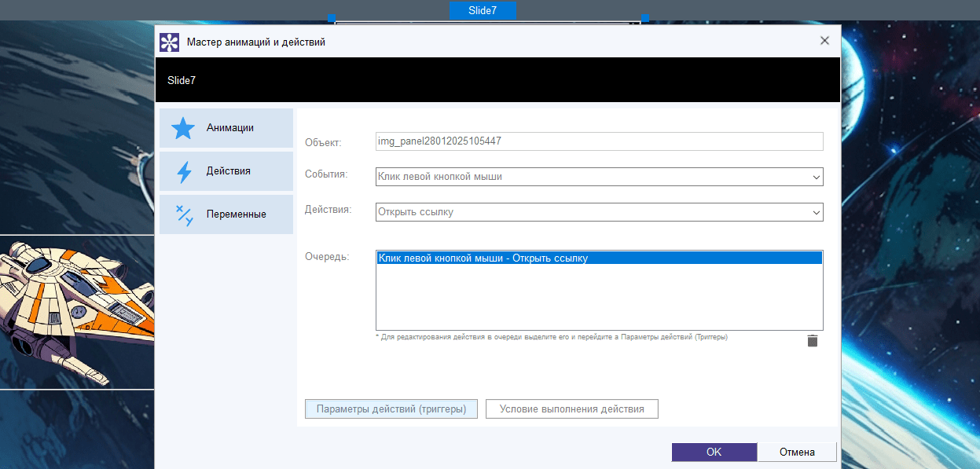Open Условие выполнения действия
Image resolution: width=980 pixels, height=469 pixels.
pyautogui.click(x=572, y=409)
